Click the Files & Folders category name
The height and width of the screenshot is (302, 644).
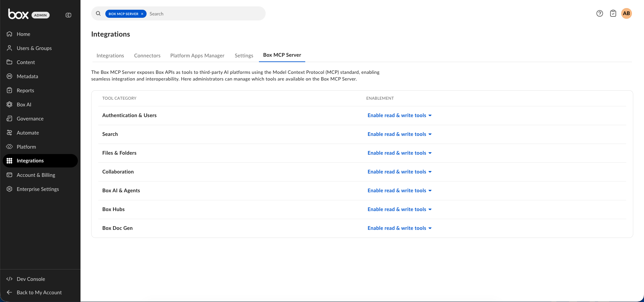(x=119, y=153)
